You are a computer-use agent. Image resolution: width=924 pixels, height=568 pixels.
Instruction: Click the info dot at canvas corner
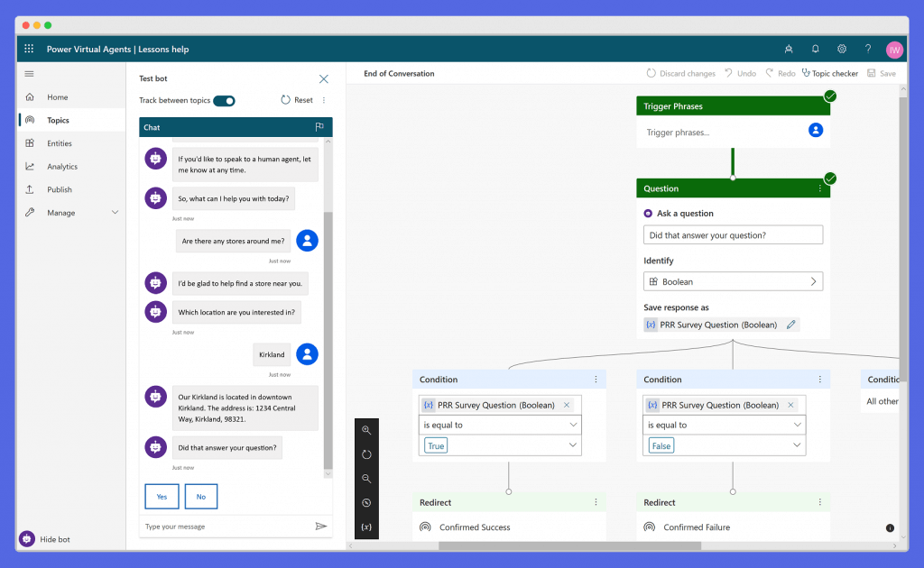click(890, 528)
